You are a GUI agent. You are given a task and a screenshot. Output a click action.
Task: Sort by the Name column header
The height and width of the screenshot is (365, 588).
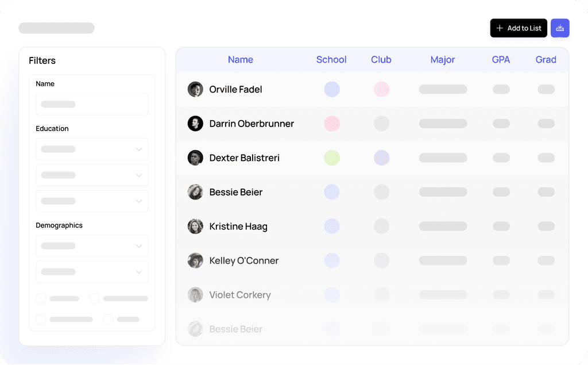tap(241, 59)
